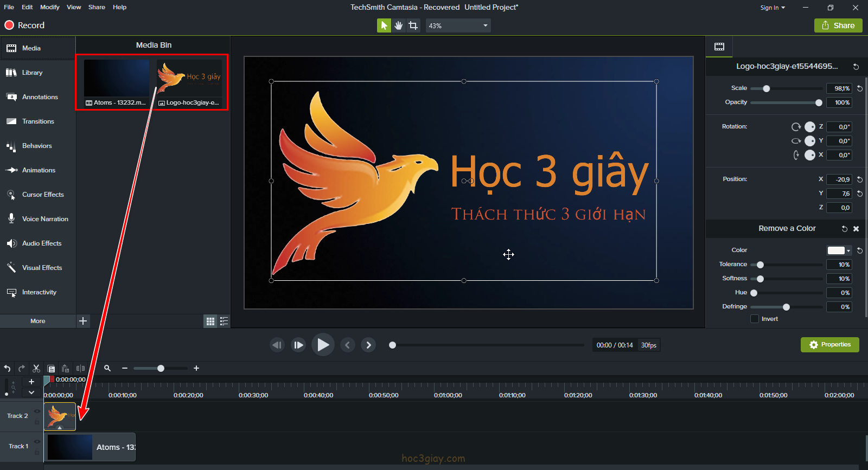Paste media on the timeline
Image resolution: width=868 pixels, height=470 pixels.
click(65, 368)
